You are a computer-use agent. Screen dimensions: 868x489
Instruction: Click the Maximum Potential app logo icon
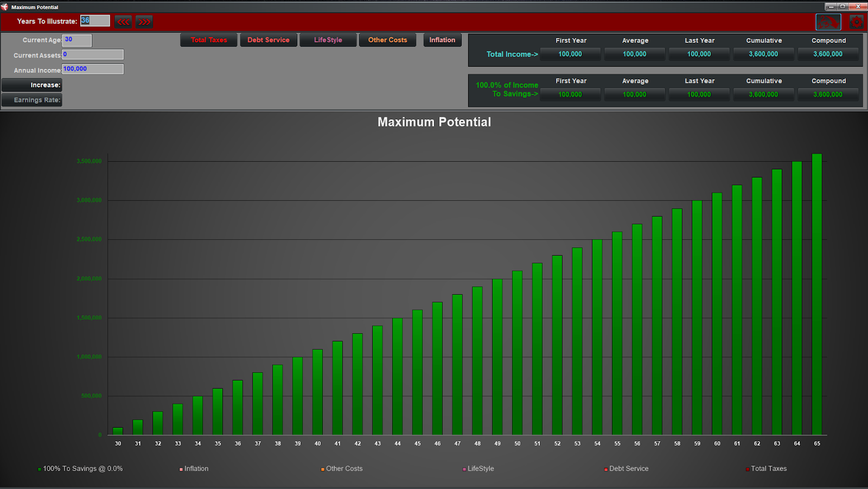coord(5,7)
